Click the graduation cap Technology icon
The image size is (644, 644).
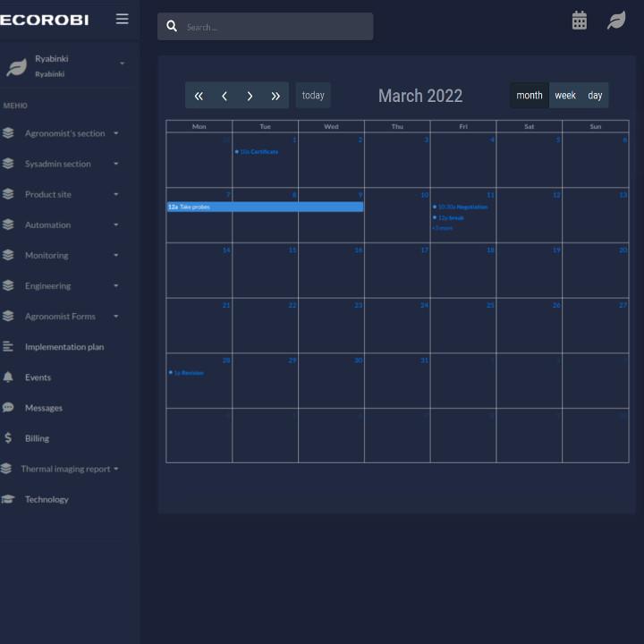point(8,499)
